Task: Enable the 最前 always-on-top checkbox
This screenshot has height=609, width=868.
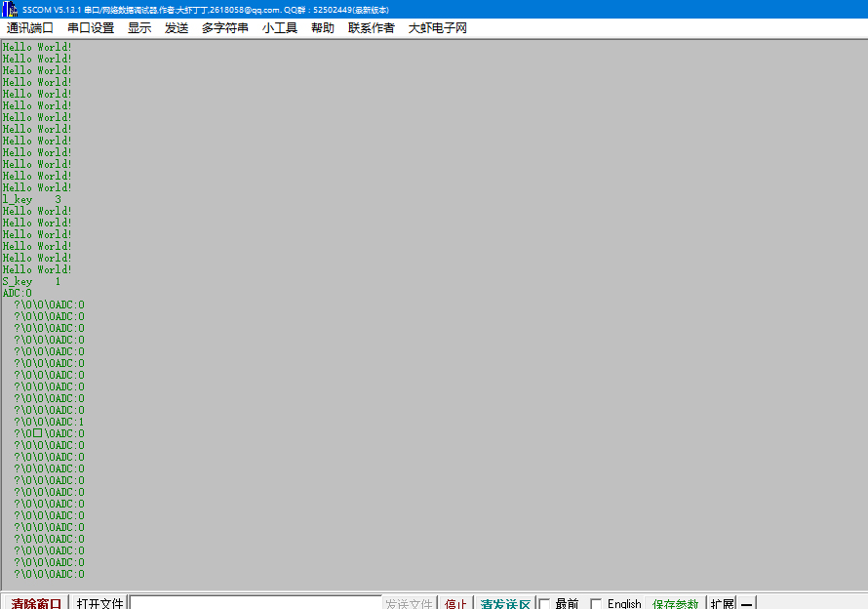Action: [x=542, y=603]
